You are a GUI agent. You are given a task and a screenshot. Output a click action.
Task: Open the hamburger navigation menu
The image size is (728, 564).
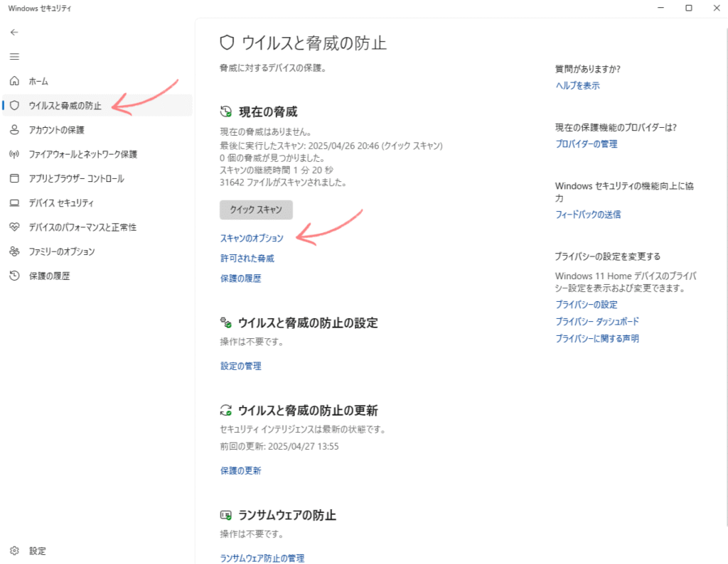coord(14,57)
